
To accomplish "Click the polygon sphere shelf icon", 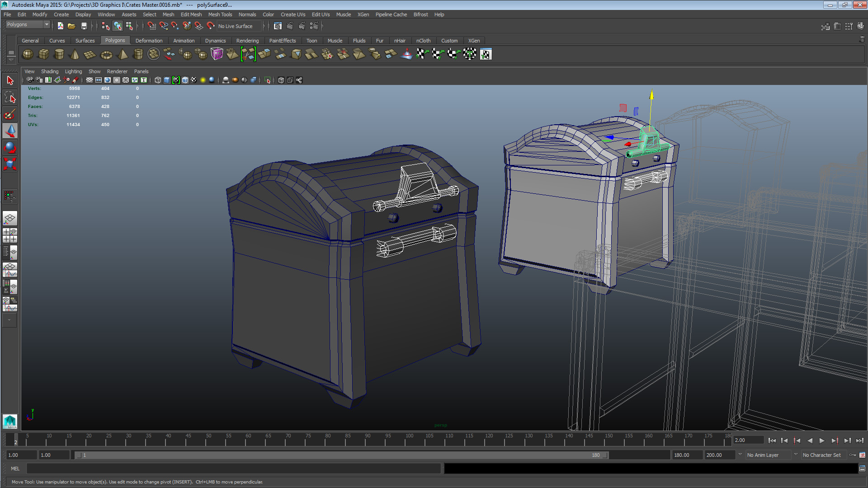I will click(x=28, y=54).
